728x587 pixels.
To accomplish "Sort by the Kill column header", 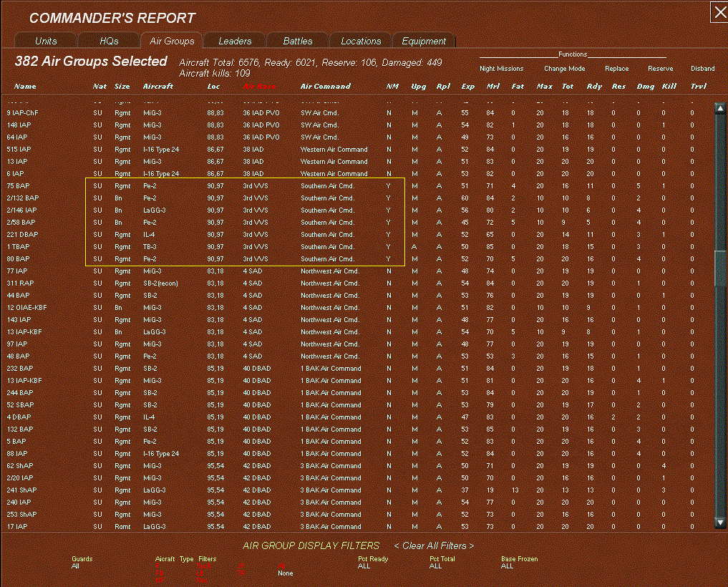I will click(x=669, y=87).
